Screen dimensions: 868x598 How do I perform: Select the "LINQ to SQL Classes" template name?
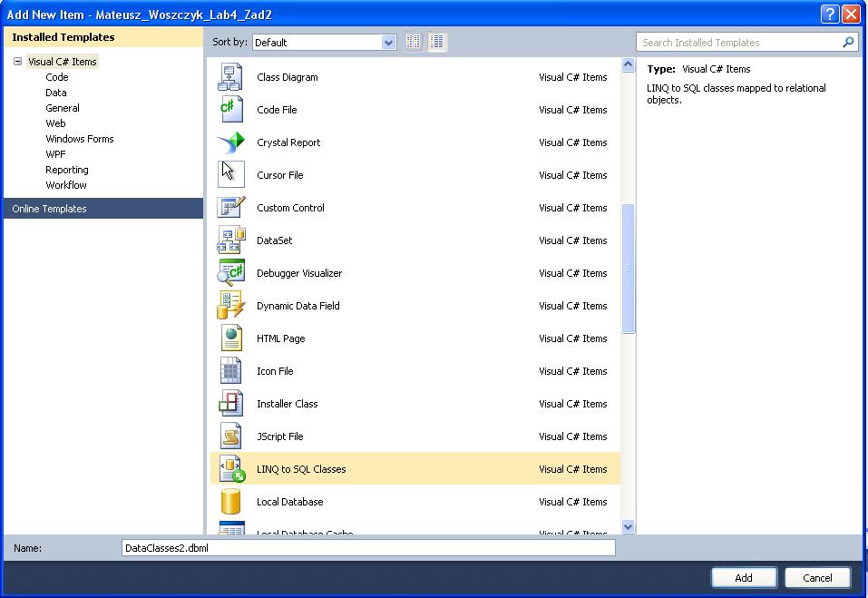click(x=301, y=469)
